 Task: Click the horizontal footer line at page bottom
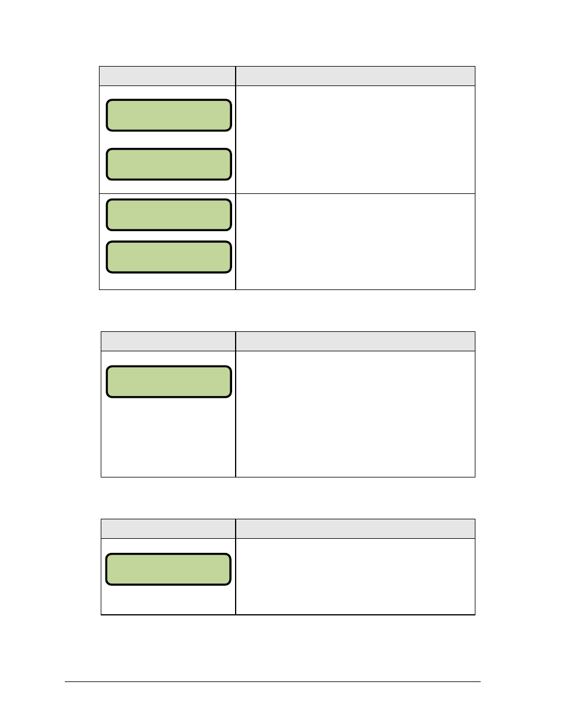[273, 682]
